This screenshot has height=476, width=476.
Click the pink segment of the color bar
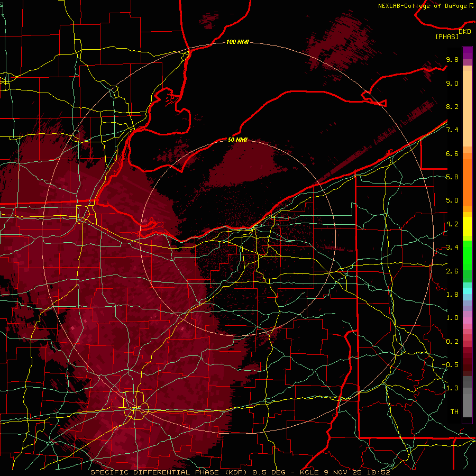(467, 321)
